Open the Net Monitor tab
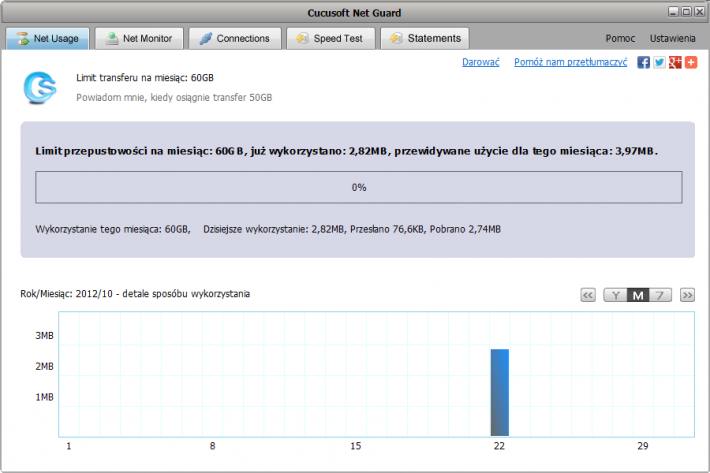Screen dimensions: 710x473 (139, 38)
